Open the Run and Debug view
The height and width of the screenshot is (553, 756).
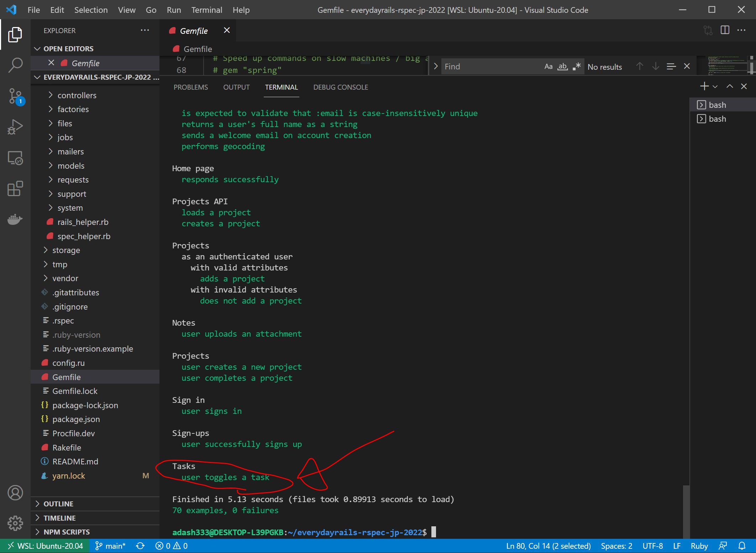pyautogui.click(x=15, y=127)
